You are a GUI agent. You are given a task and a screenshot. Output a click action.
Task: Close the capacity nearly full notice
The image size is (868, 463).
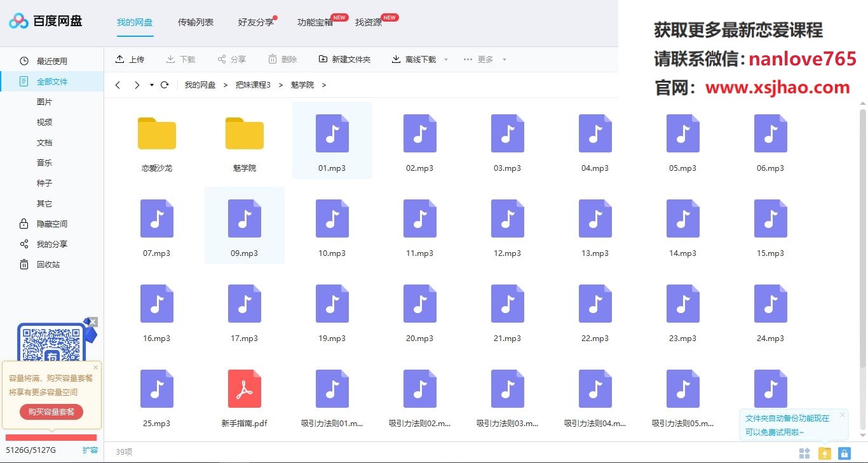(96, 367)
